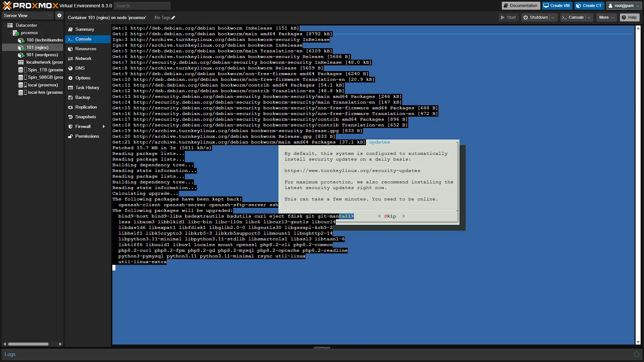The image size is (644, 362).
Task: Open the Network tab
Action: click(88, 59)
